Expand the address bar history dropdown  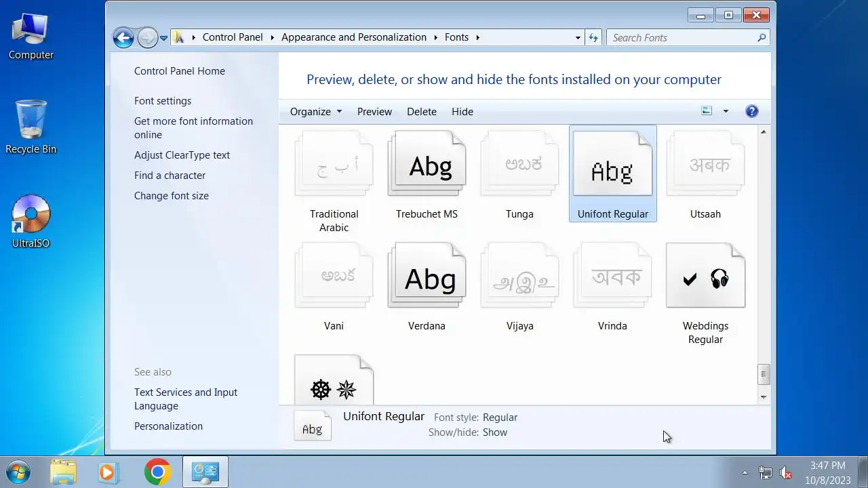coord(578,38)
